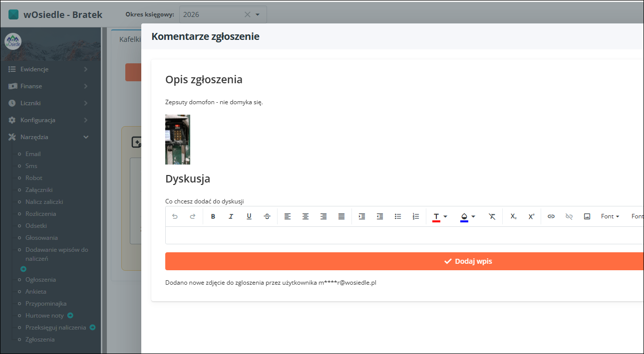Apply strikethrough formatting
Viewport: 644px width, 354px height.
(267, 216)
